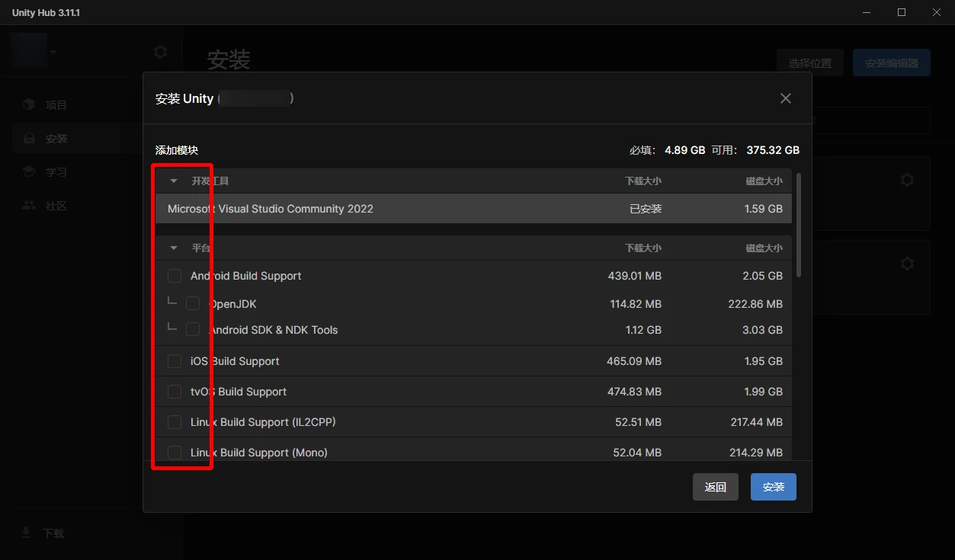Click 选择位置 button
The image size is (955, 560).
[810, 63]
